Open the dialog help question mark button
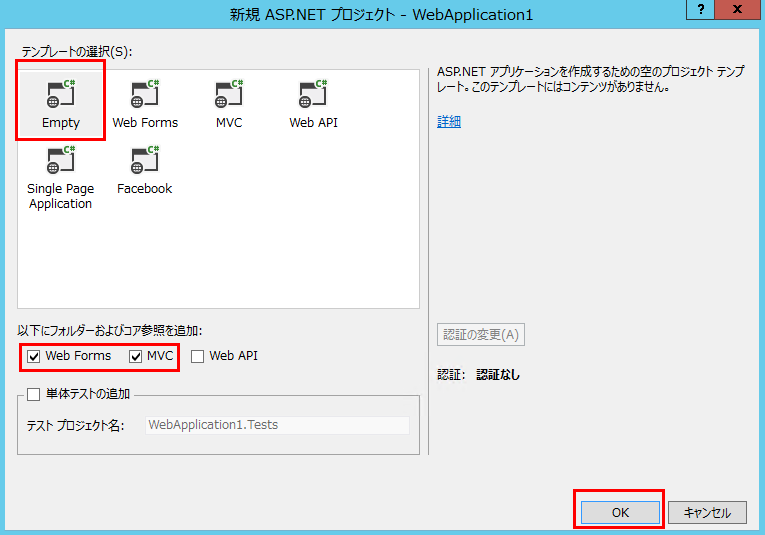Screen dimensions: 765x535 [701, 10]
